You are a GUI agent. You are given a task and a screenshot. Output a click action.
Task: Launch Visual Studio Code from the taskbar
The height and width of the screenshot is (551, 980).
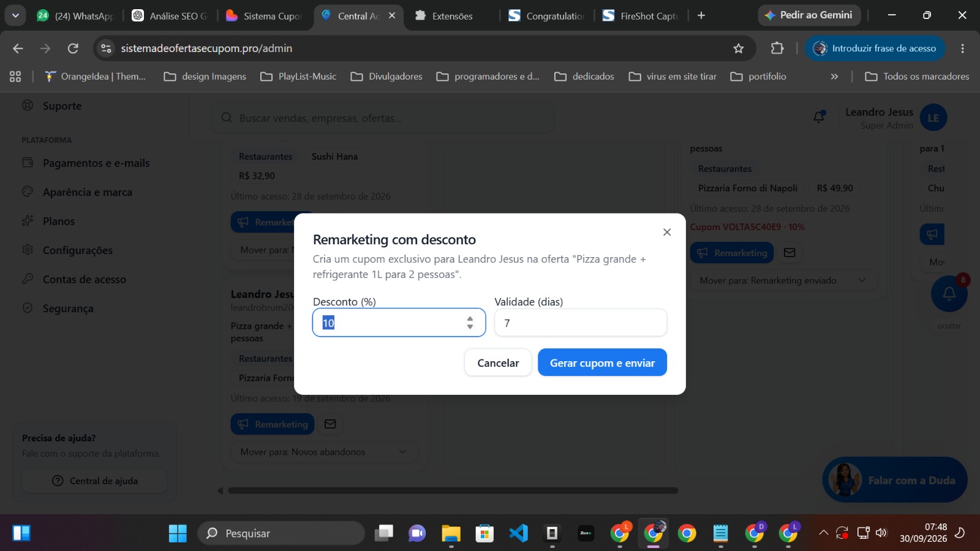[x=518, y=533]
